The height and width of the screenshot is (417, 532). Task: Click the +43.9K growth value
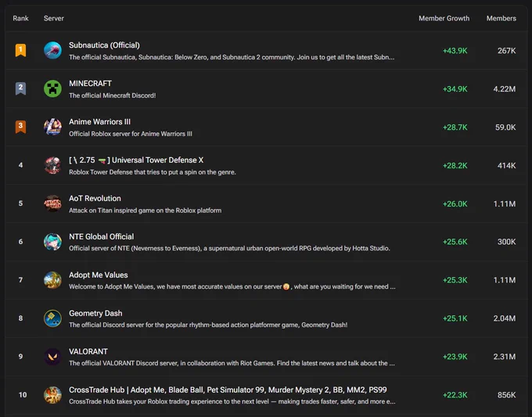pos(455,51)
